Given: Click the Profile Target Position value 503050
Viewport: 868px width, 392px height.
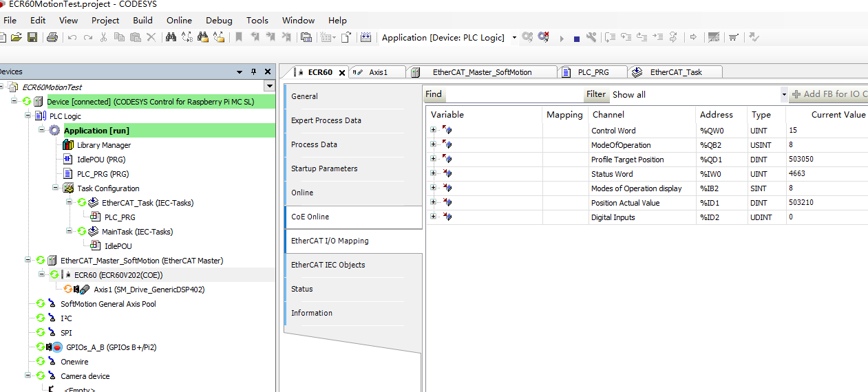Looking at the screenshot, I should (801, 159).
